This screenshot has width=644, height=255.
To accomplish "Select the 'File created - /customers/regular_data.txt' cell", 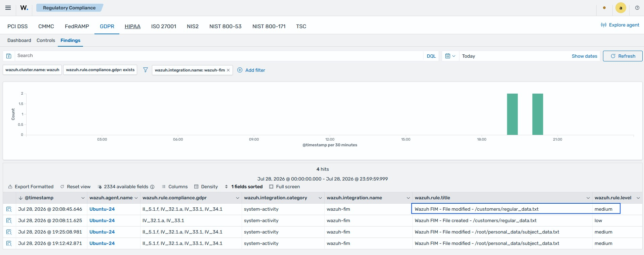I will [502, 221].
